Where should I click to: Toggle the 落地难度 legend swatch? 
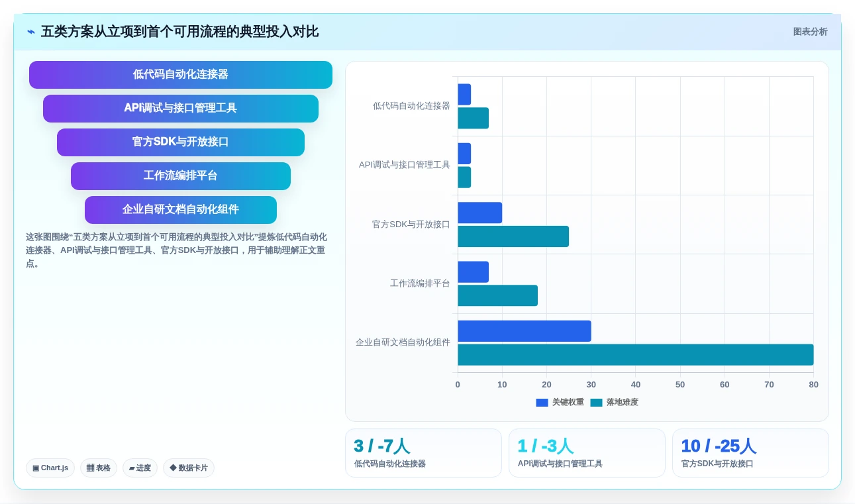point(596,403)
